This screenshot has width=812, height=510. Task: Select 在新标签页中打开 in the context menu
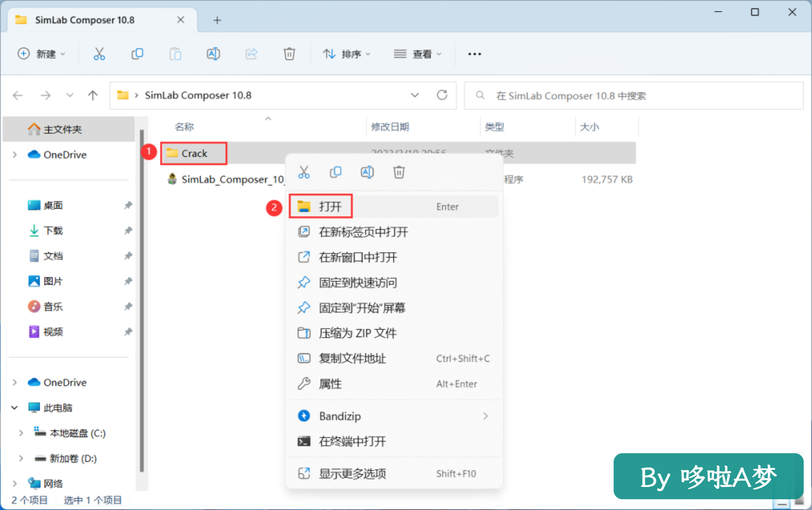[394, 232]
